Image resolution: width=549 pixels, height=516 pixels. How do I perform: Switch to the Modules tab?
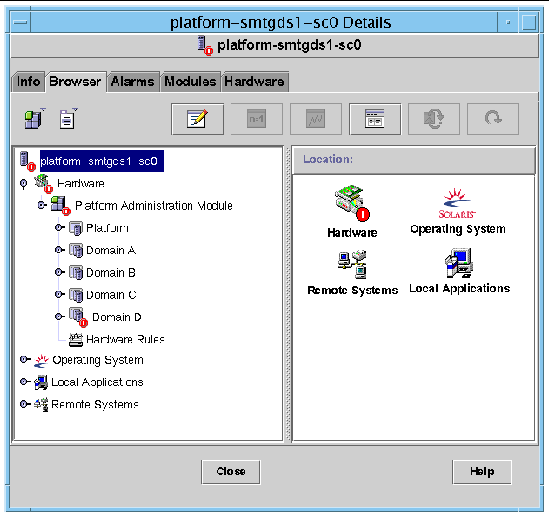pos(190,82)
